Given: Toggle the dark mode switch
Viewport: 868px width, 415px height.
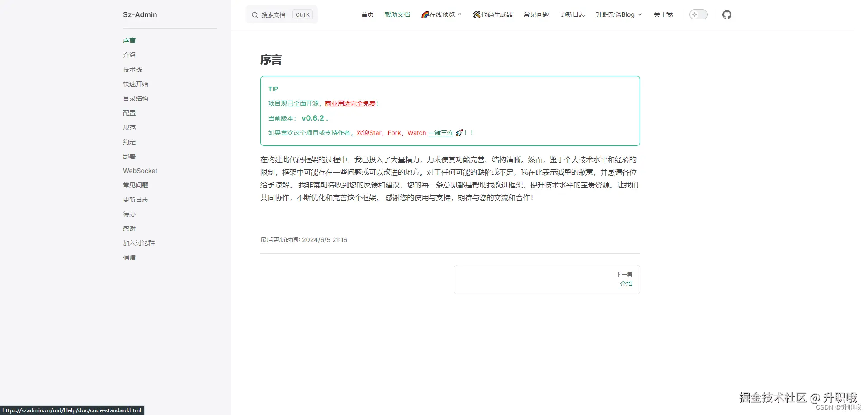Looking at the screenshot, I should click(x=698, y=14).
